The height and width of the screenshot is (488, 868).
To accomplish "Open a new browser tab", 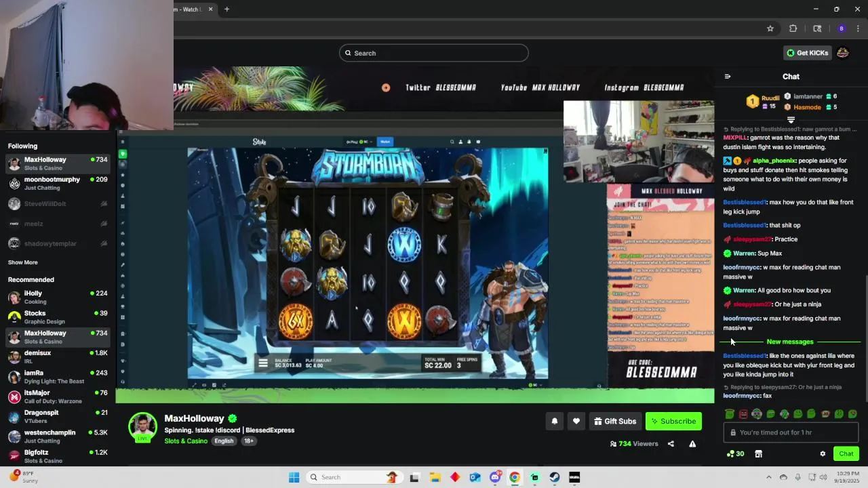I will [226, 9].
